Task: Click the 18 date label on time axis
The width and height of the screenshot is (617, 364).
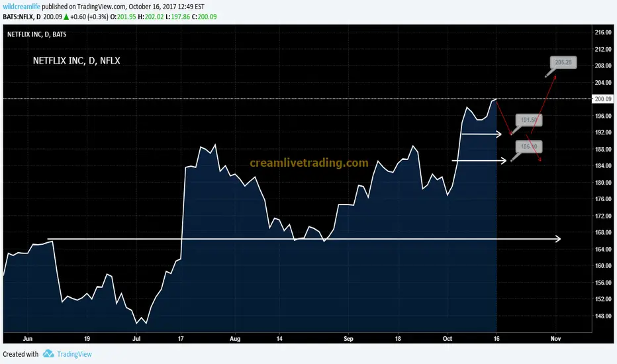Action: 398,338
